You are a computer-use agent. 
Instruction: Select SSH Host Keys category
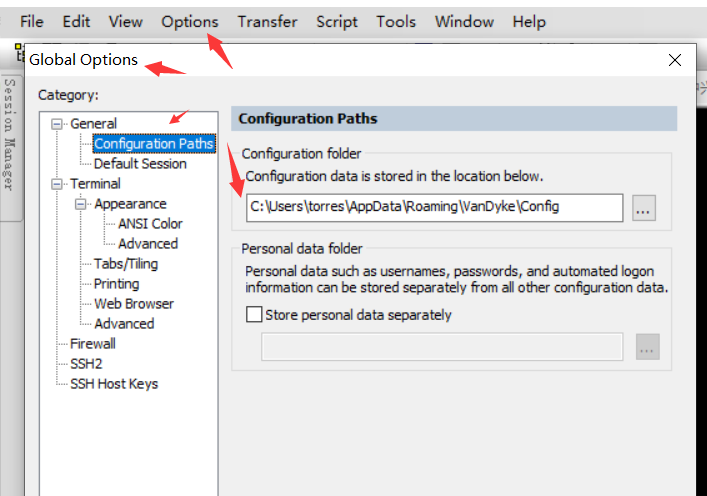pyautogui.click(x=114, y=384)
